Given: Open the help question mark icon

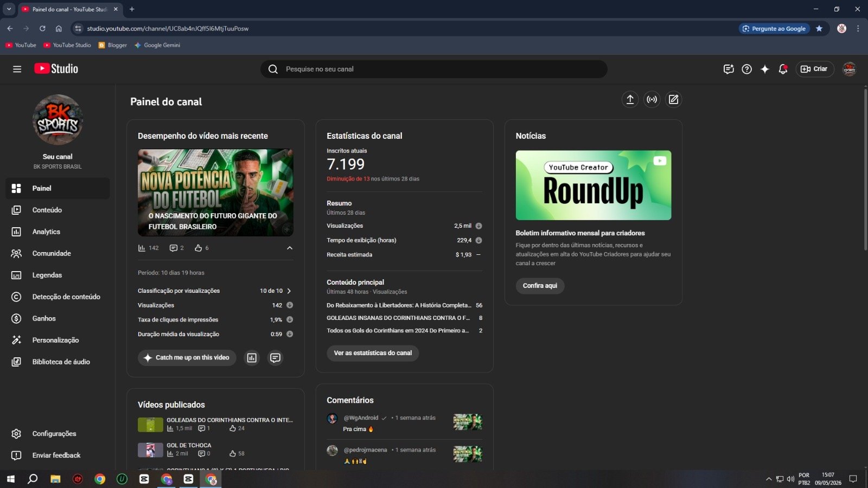Looking at the screenshot, I should coord(747,69).
